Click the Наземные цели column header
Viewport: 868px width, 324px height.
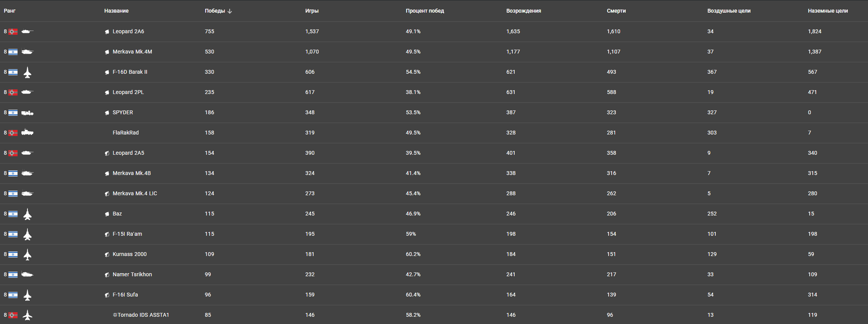point(828,11)
